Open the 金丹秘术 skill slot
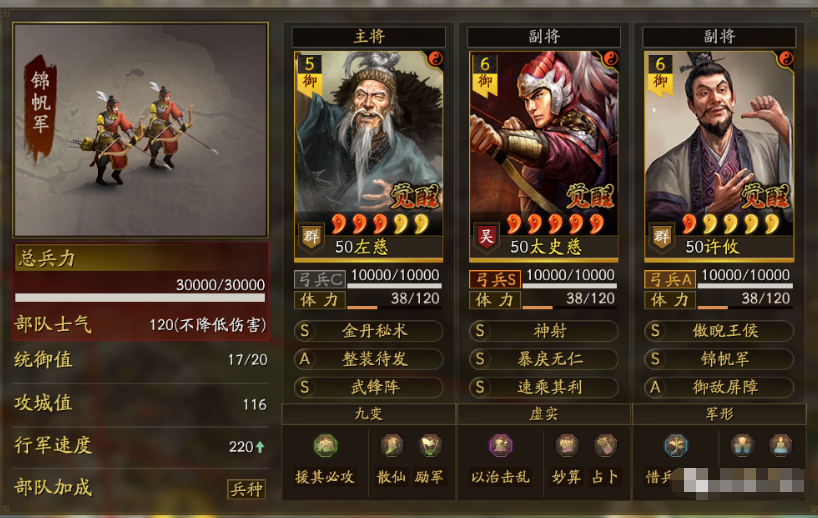Screen dimensions: 818x518 pos(369,331)
